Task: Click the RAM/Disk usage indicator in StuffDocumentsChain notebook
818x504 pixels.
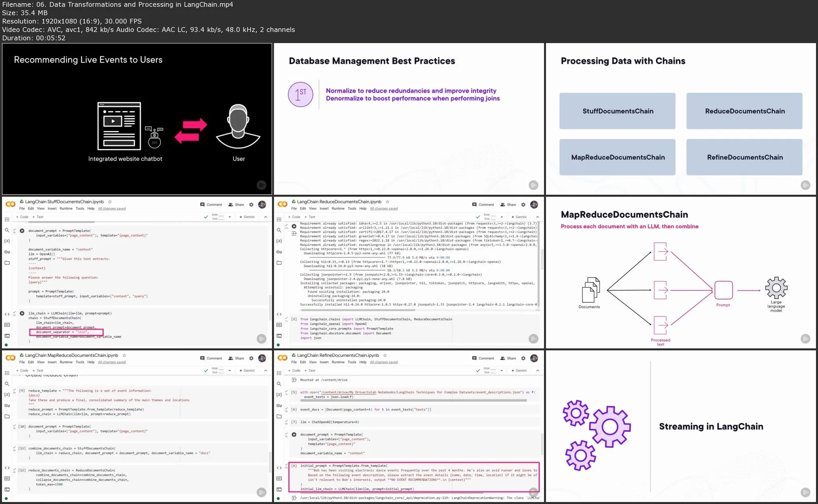Action: coord(218,217)
